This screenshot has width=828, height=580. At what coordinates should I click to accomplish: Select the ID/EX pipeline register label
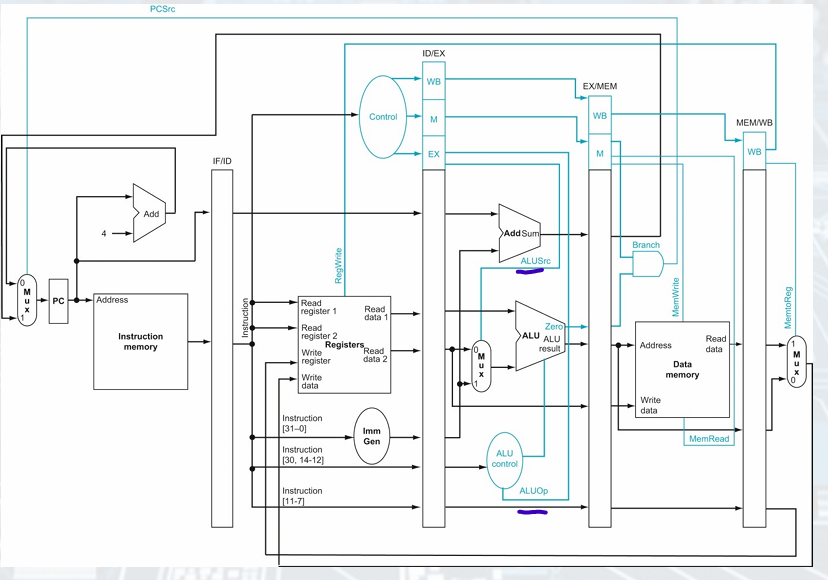(x=434, y=53)
